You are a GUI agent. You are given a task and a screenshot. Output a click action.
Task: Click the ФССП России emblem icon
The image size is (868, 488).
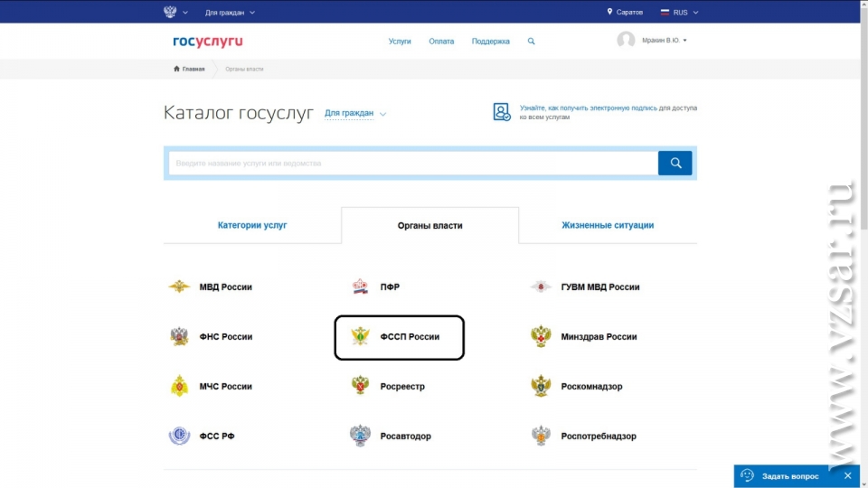tap(361, 336)
